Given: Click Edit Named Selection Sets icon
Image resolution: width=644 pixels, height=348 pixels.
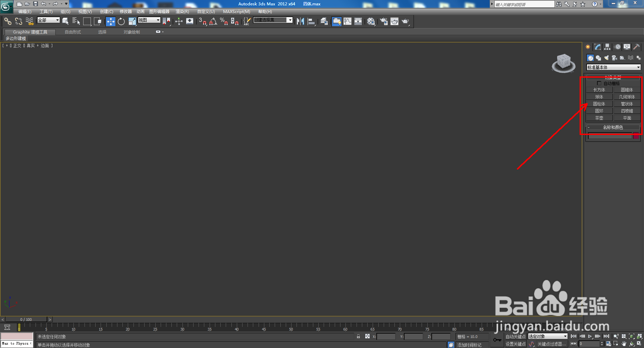Looking at the screenshot, I should pos(247,21).
